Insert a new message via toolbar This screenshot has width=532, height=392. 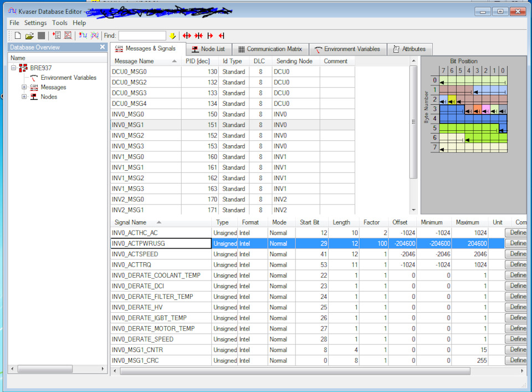click(x=57, y=35)
